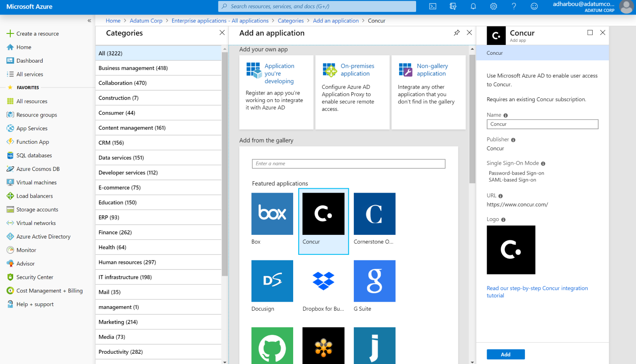This screenshot has height=364, width=636.
Task: Select the Human resources category
Action: (x=127, y=262)
